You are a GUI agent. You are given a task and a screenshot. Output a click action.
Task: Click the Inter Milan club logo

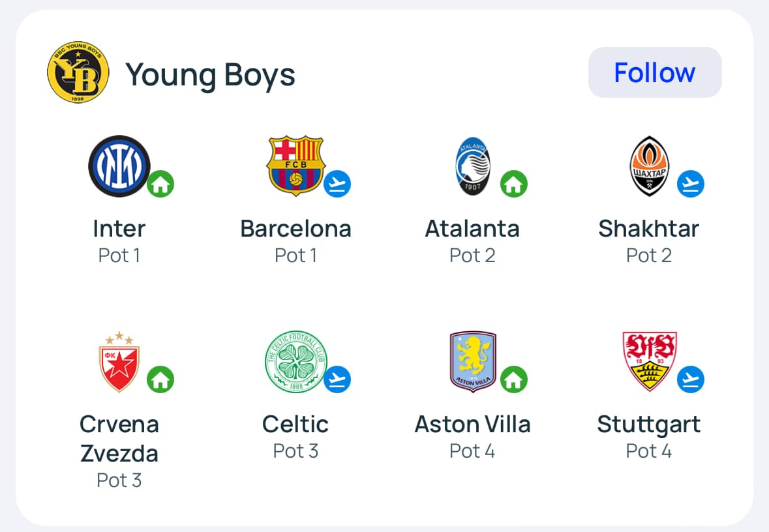point(119,166)
